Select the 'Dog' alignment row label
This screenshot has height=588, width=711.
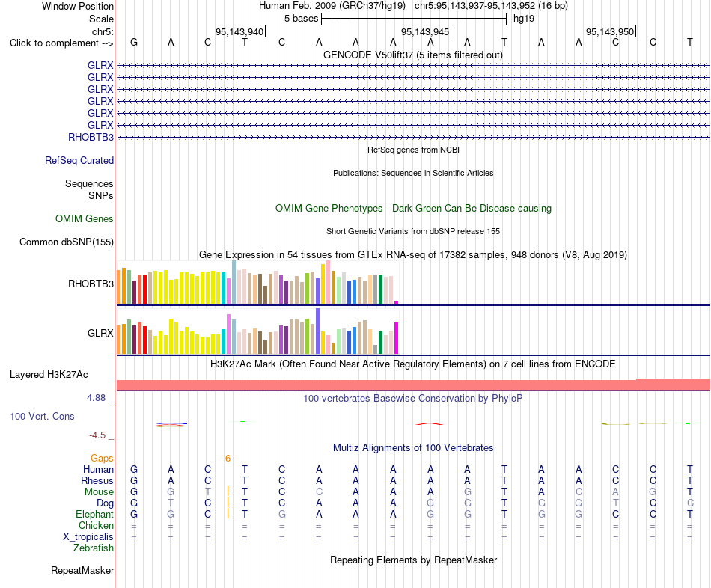(x=106, y=503)
